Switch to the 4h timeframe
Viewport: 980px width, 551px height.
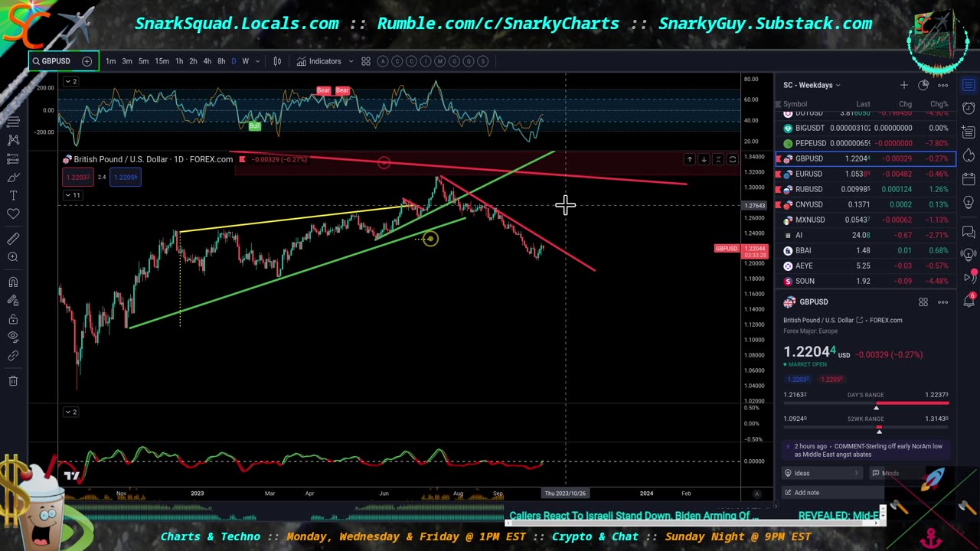coord(207,61)
